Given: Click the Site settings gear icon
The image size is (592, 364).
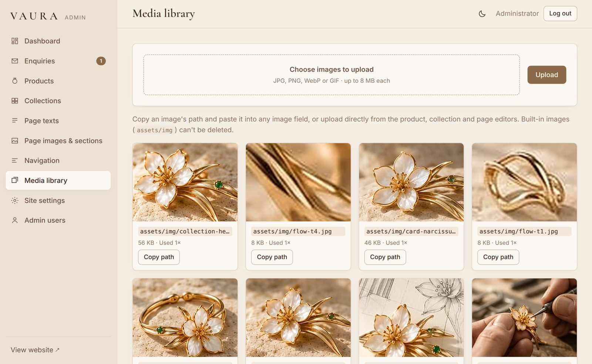Looking at the screenshot, I should pyautogui.click(x=15, y=200).
